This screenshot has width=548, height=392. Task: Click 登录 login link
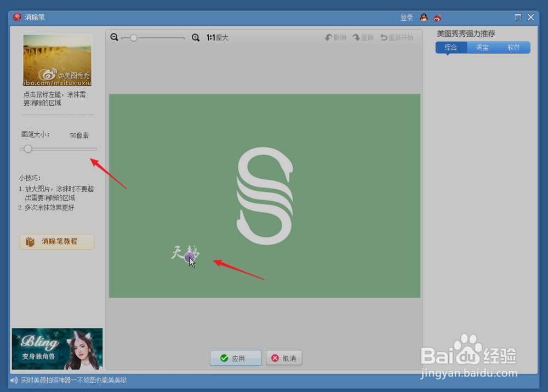coord(407,18)
